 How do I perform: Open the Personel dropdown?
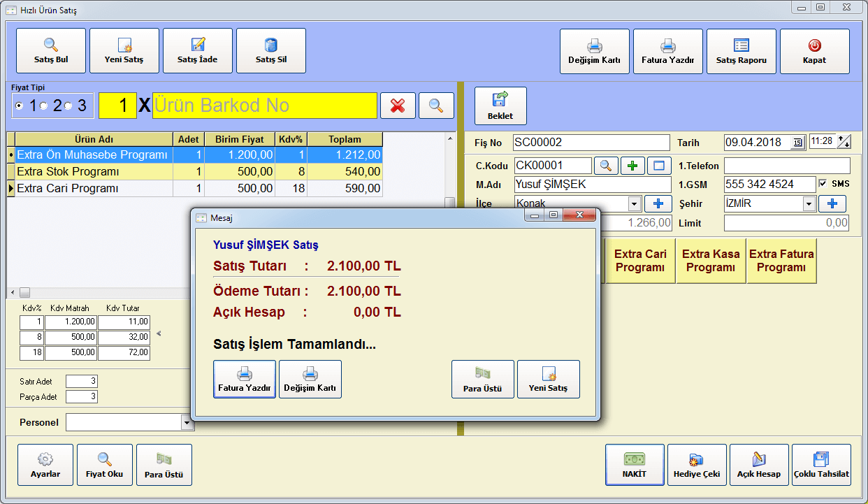pyautogui.click(x=187, y=422)
